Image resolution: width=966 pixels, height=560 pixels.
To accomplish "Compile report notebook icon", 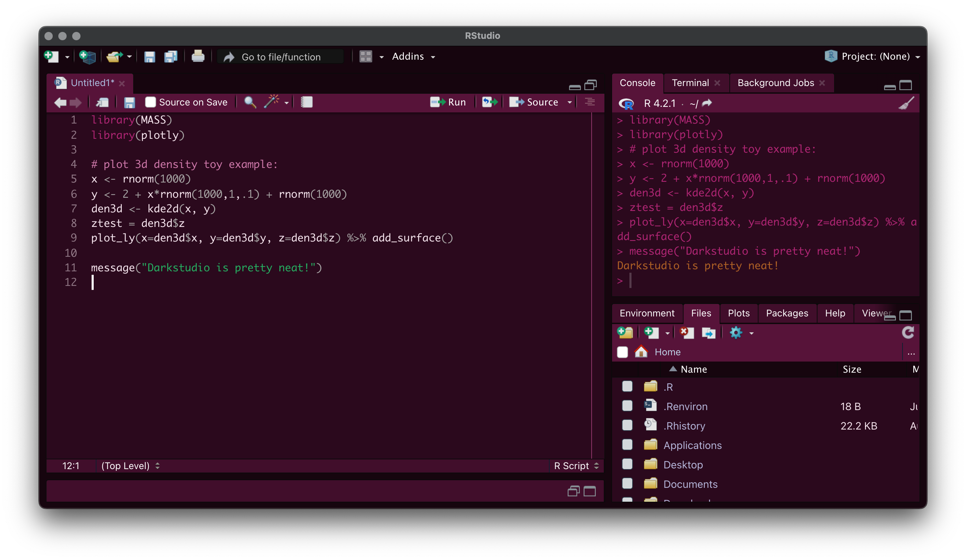I will [x=307, y=102].
